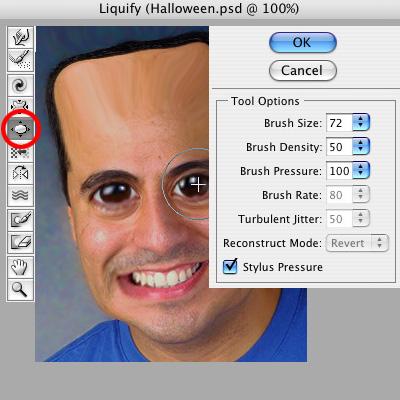Select the Hand tool
The width and height of the screenshot is (400, 400).
(21, 267)
